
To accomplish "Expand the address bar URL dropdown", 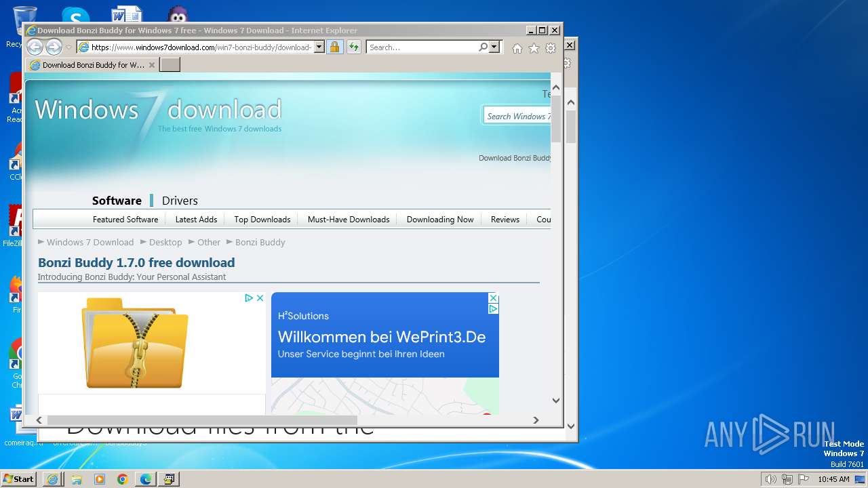I will tap(319, 47).
